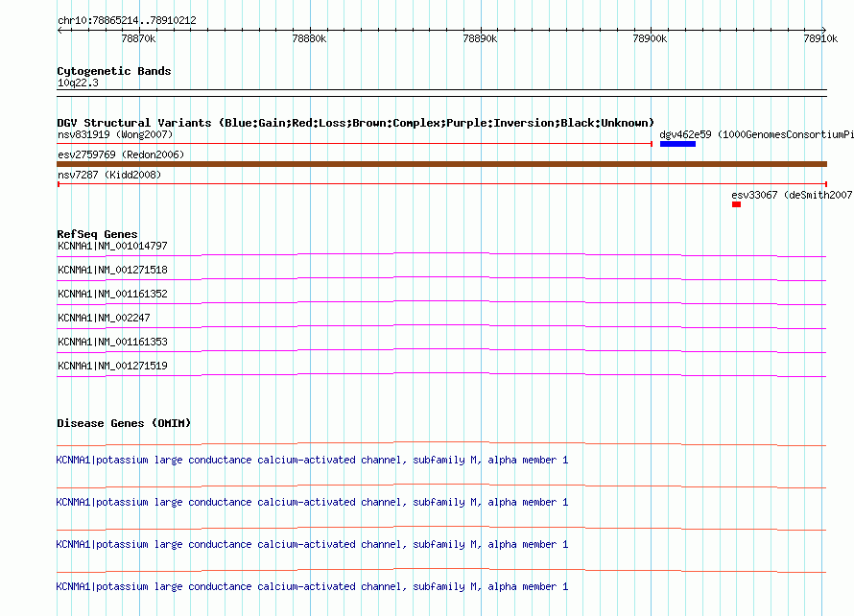This screenshot has width=854, height=616.
Task: Select the small red esv33067 loss box
Action: pos(736,204)
